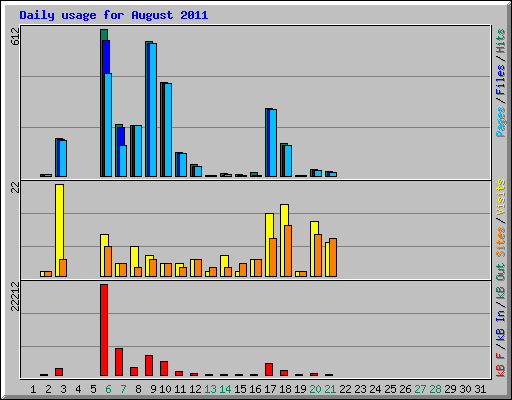Click day label "12" on the x-axis
Viewport: 512px width, 400px height.
(x=195, y=389)
